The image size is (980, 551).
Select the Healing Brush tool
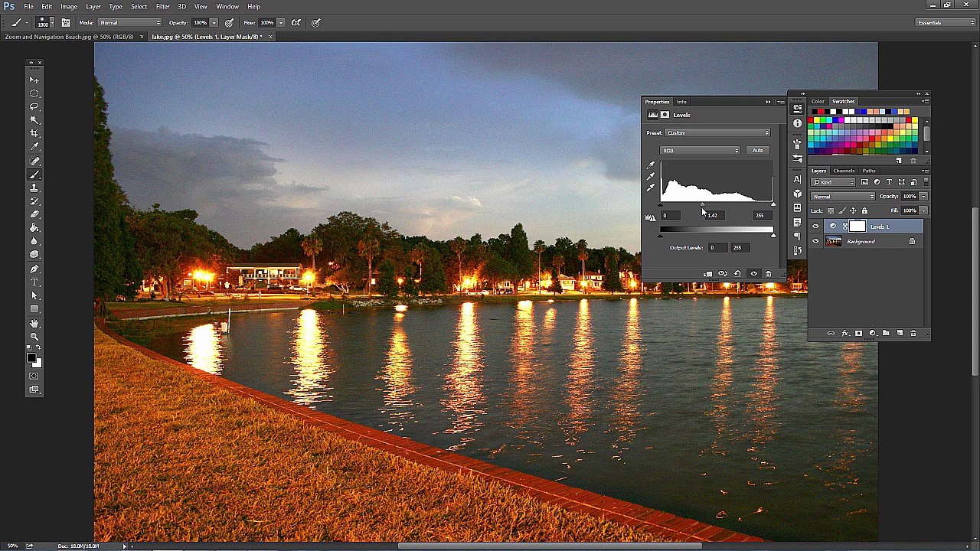coord(34,161)
